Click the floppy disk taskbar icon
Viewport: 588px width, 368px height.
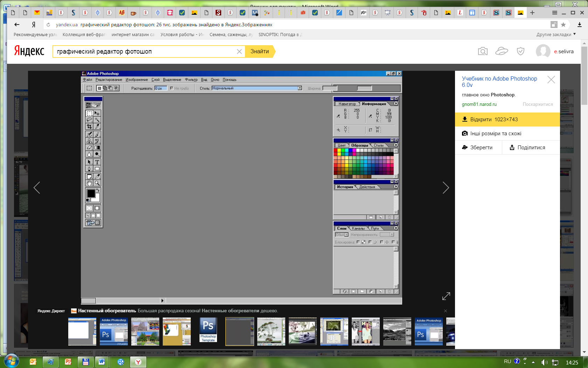85,362
